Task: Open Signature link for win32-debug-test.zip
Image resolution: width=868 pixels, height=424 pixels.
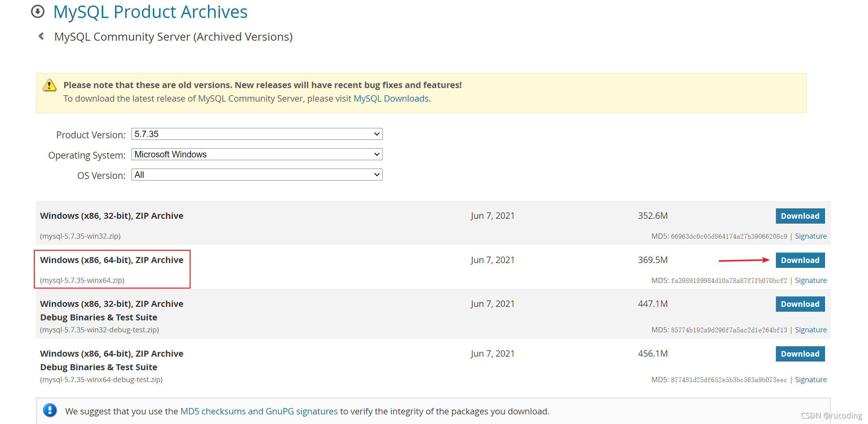Action: click(x=811, y=330)
